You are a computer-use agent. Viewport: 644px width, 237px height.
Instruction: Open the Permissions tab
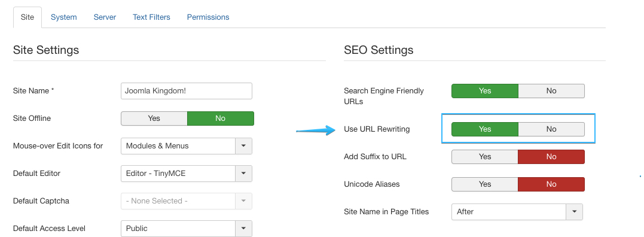pyautogui.click(x=208, y=17)
